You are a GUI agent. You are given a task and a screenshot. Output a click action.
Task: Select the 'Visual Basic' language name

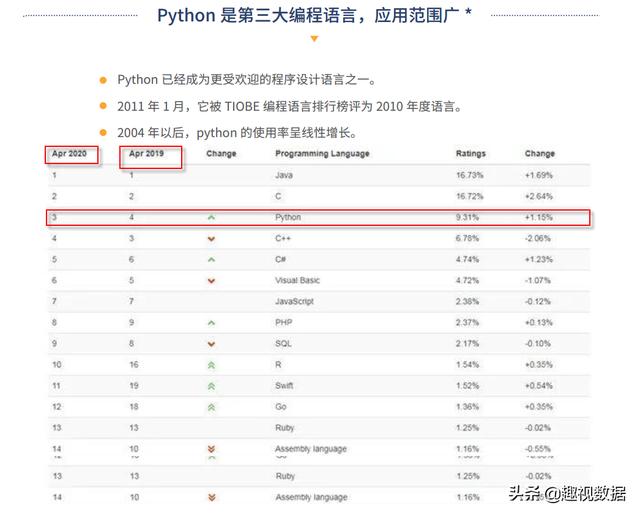tap(297, 280)
